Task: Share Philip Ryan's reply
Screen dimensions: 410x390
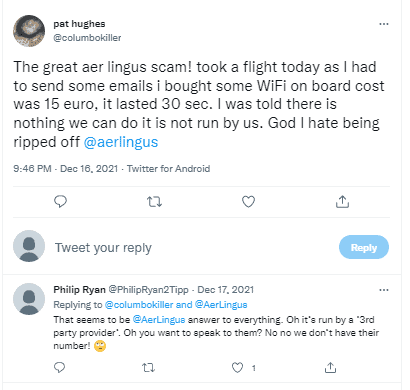Action: [330, 367]
